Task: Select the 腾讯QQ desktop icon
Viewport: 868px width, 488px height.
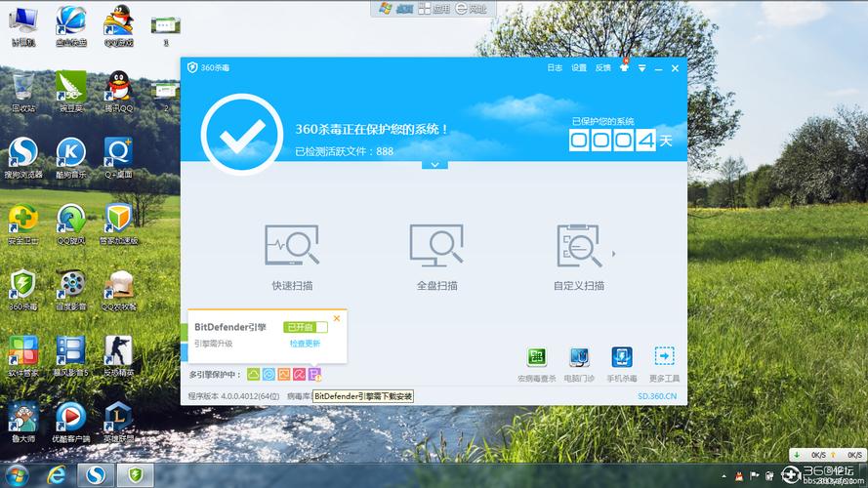Action: point(118,92)
